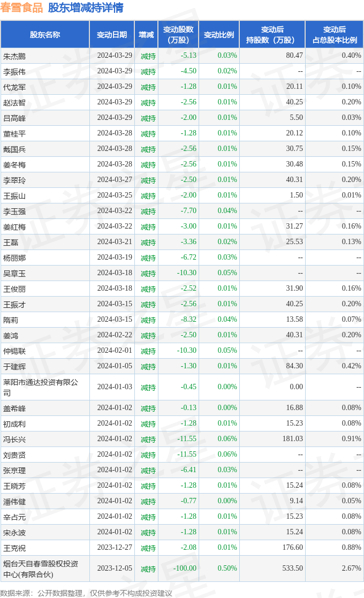Select shareholder name 初成利
The image size is (364, 598).
click(14, 423)
